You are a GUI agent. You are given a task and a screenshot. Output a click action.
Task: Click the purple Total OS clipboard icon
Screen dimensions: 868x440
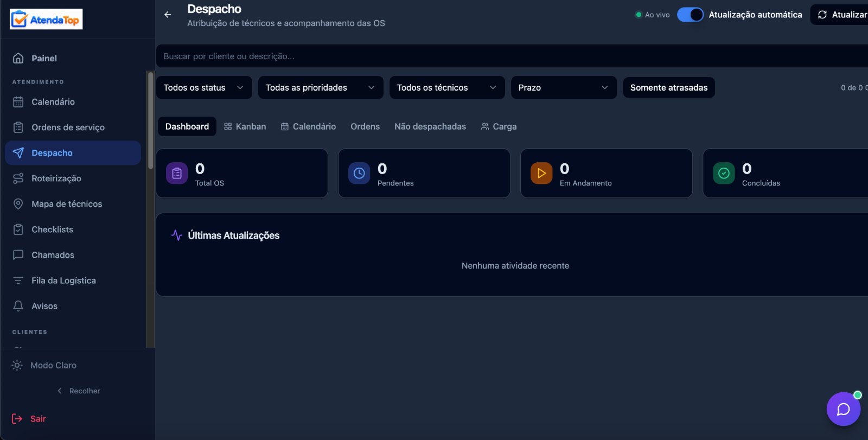point(177,173)
